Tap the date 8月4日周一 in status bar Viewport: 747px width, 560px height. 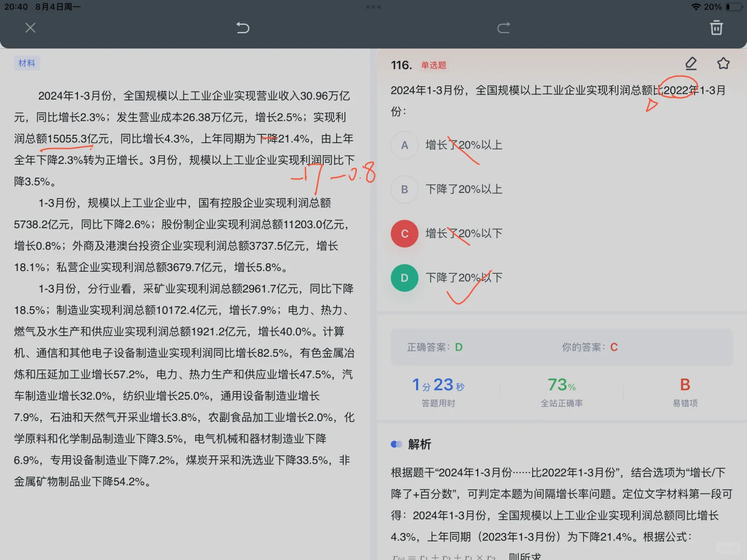tap(58, 7)
